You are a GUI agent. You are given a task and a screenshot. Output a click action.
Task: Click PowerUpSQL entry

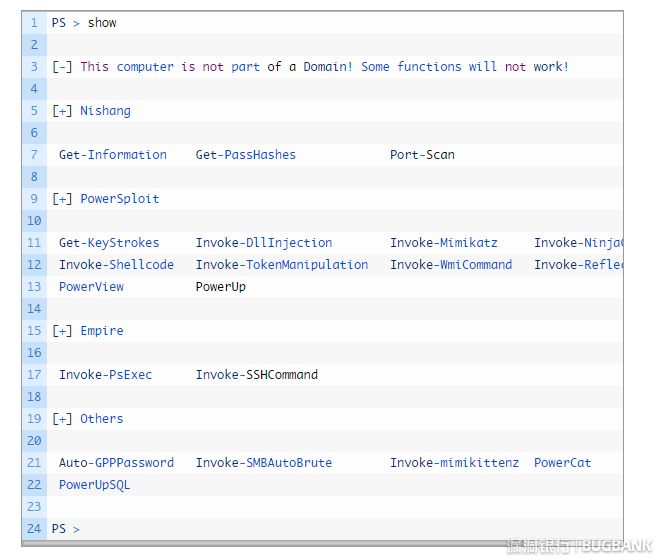click(x=95, y=485)
